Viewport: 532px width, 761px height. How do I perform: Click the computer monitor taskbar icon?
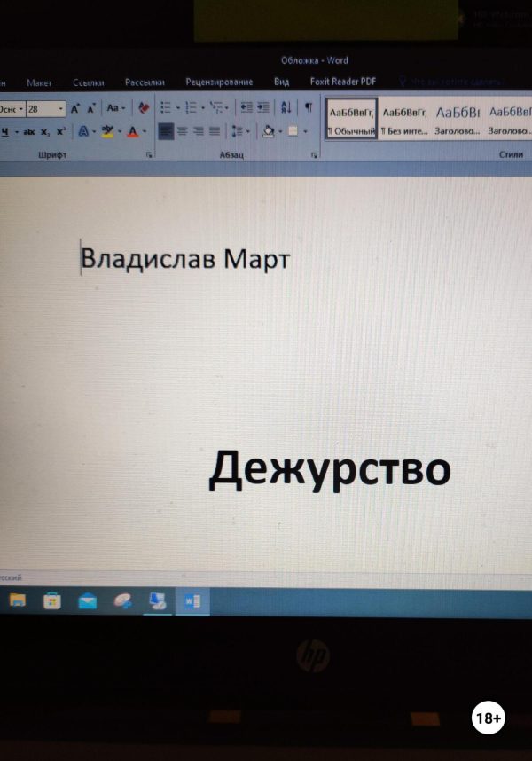pyautogui.click(x=158, y=601)
